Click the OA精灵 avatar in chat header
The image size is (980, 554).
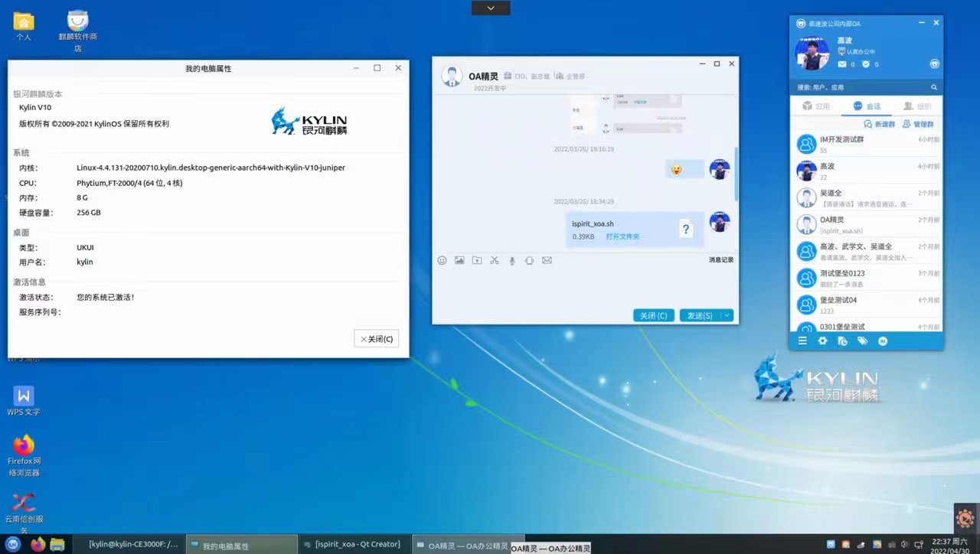tap(452, 77)
